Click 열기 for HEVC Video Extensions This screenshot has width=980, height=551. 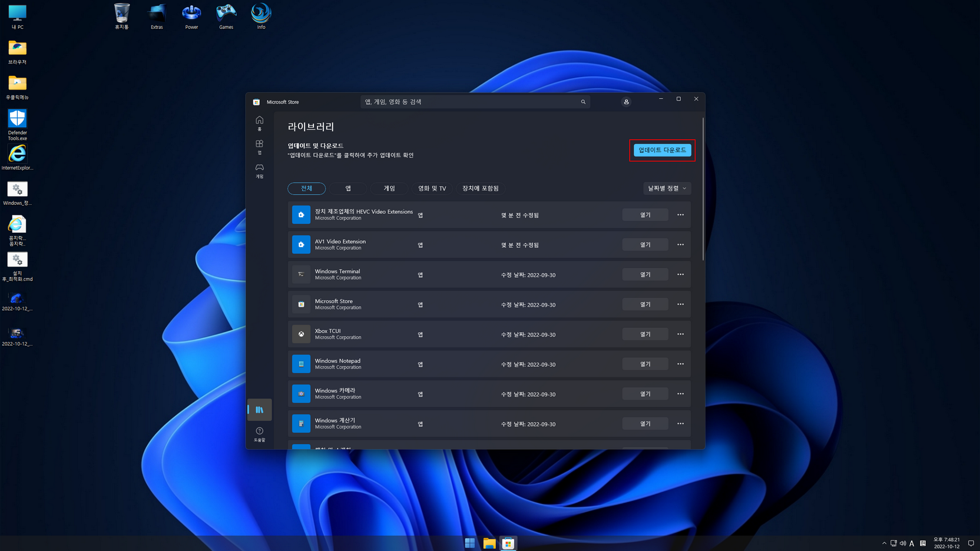tap(645, 215)
